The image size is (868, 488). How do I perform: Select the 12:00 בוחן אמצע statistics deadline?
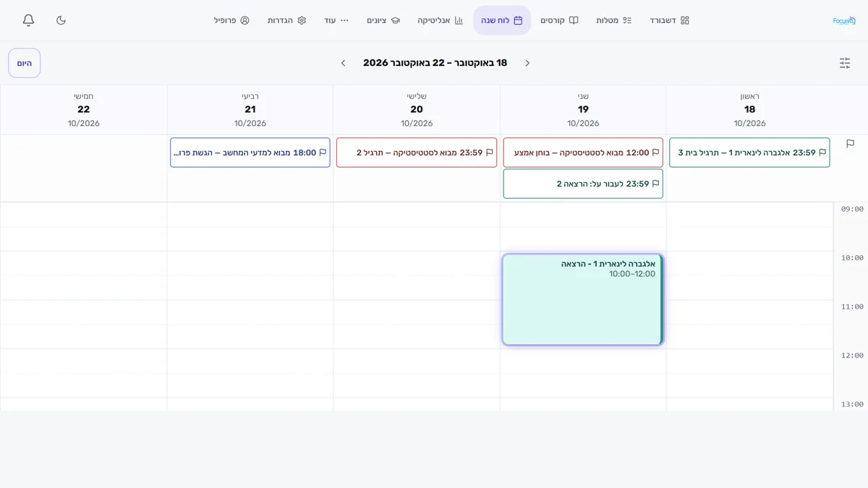[x=583, y=153]
